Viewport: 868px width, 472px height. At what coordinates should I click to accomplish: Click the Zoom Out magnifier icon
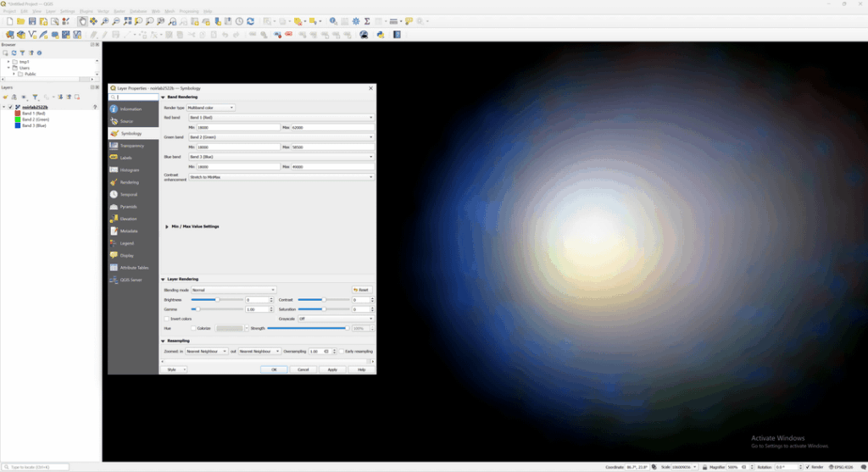[x=115, y=21]
